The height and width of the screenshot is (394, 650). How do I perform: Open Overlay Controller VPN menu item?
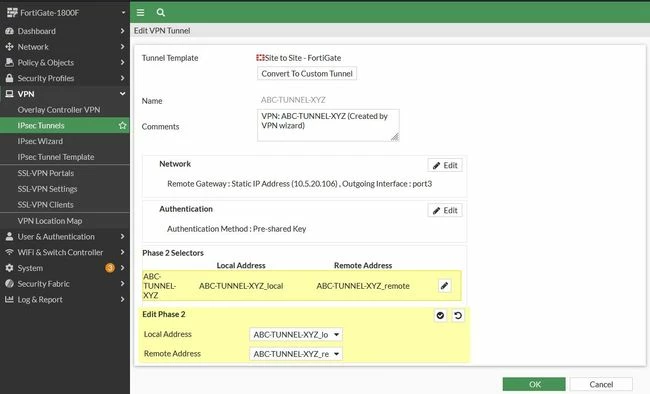pyautogui.click(x=65, y=110)
